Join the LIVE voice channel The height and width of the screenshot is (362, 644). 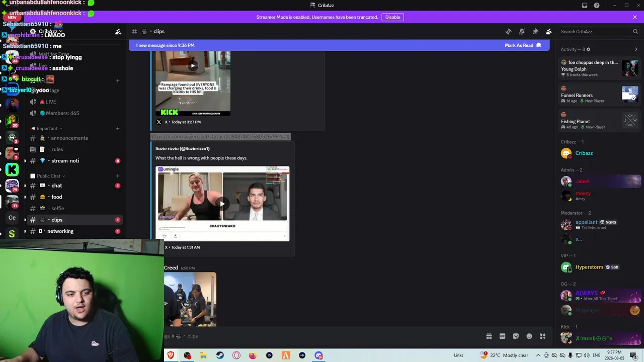pyautogui.click(x=74, y=102)
